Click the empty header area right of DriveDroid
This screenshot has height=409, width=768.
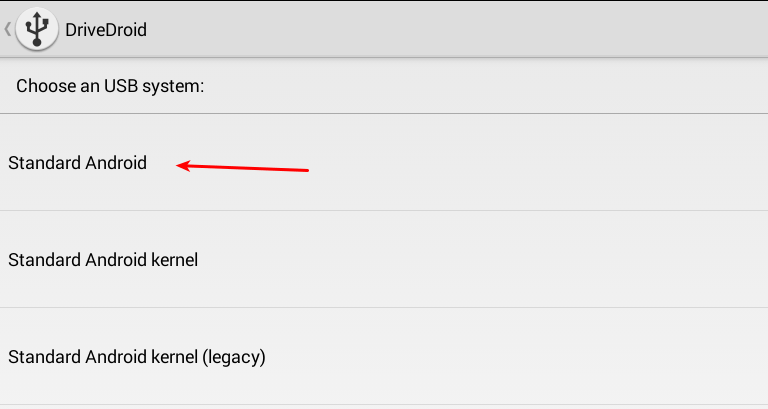[450, 30]
